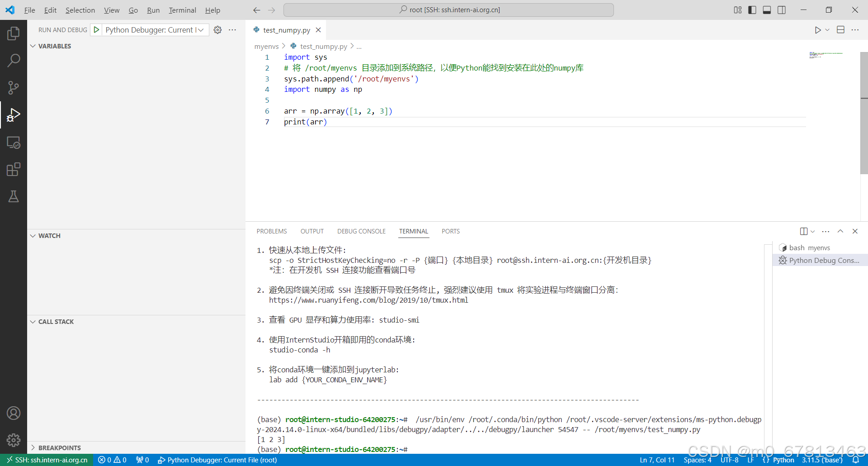Open the Explorer view icon
This screenshot has width=868, height=466.
coord(14,33)
